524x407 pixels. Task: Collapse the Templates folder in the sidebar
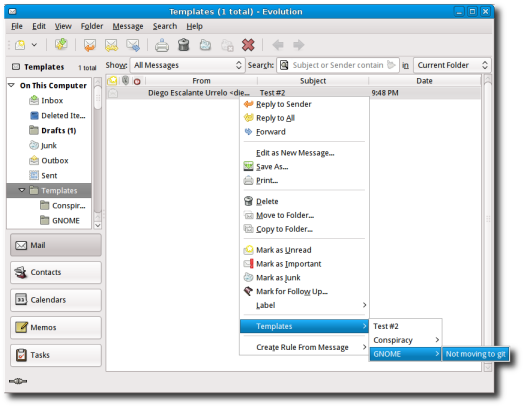22,190
